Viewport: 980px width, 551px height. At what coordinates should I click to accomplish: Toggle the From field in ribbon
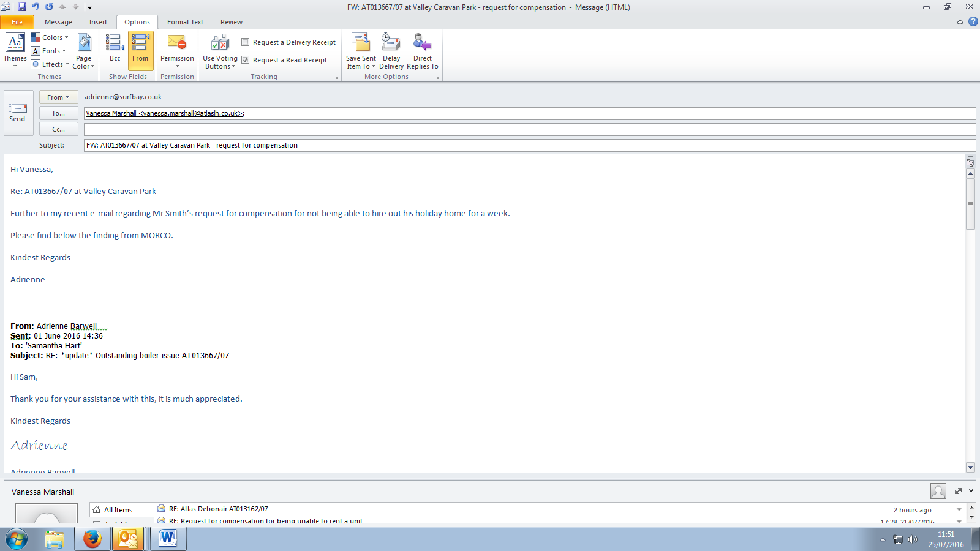tap(140, 50)
